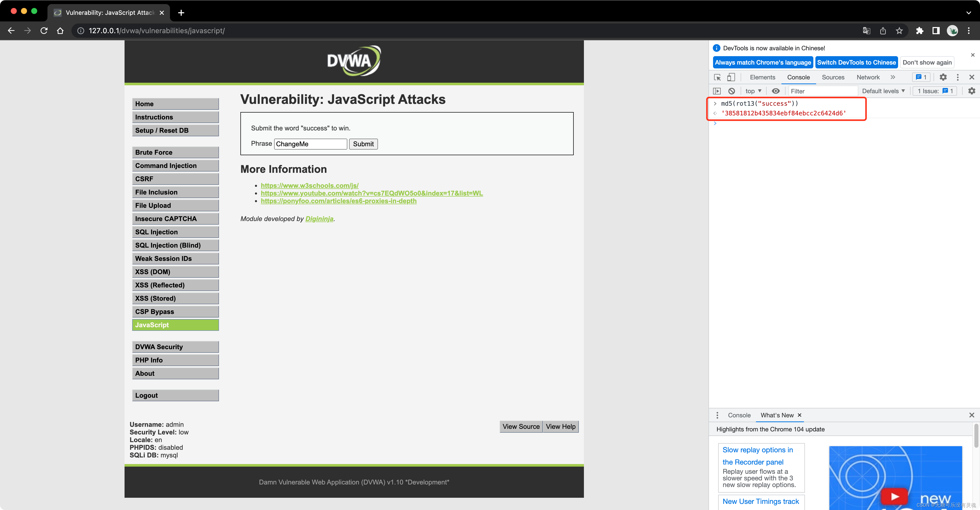Click the more options icon in DevTools toolbar
The width and height of the screenshot is (980, 510).
coord(958,77)
